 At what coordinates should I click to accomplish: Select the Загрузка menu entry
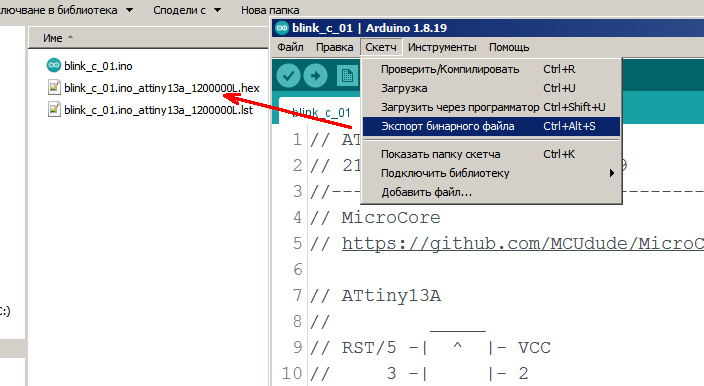tap(491, 88)
